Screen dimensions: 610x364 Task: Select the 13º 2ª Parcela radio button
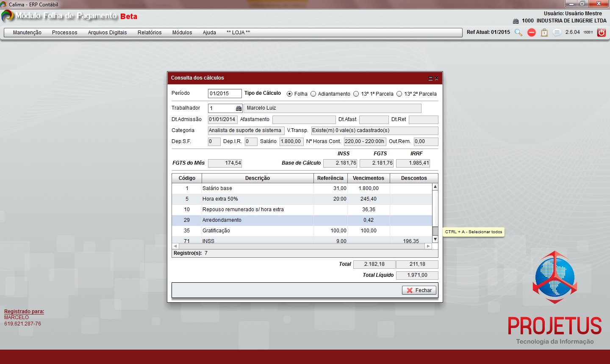(399, 94)
